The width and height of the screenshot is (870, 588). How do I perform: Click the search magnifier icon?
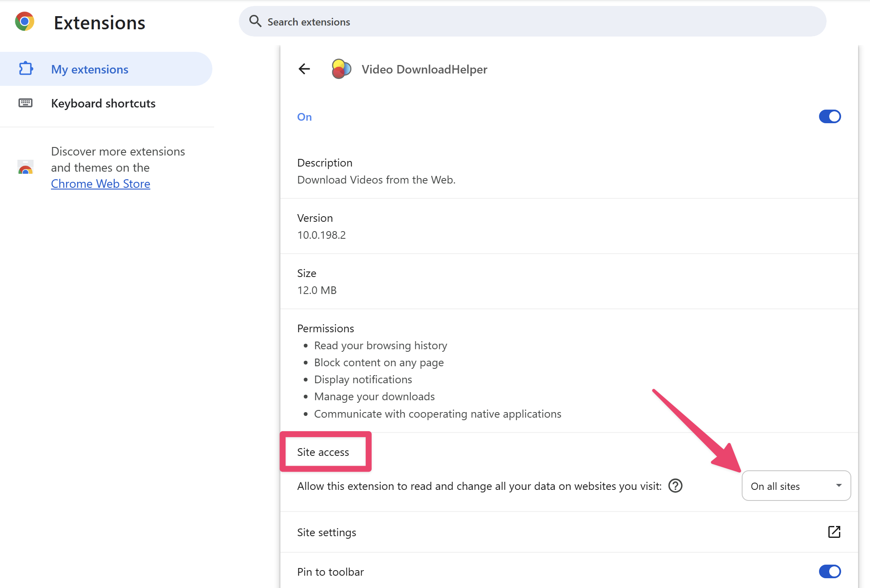tap(255, 21)
